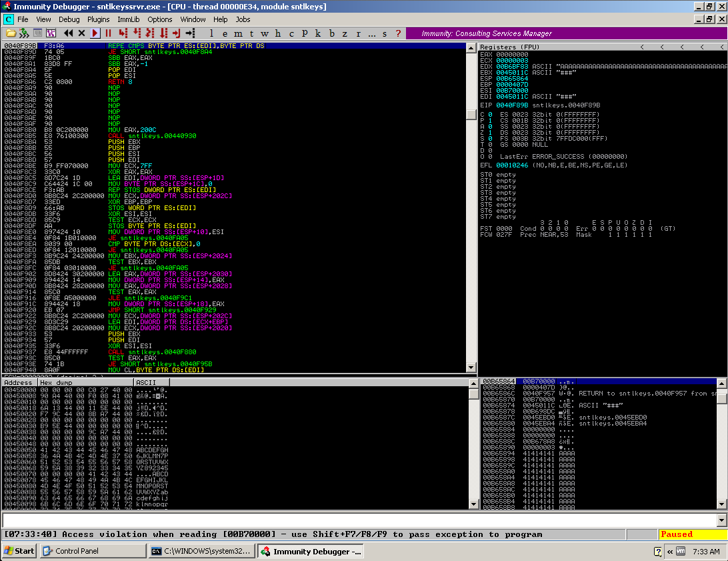Click the Execute till return icon
This screenshot has height=561, width=728.
click(177, 33)
